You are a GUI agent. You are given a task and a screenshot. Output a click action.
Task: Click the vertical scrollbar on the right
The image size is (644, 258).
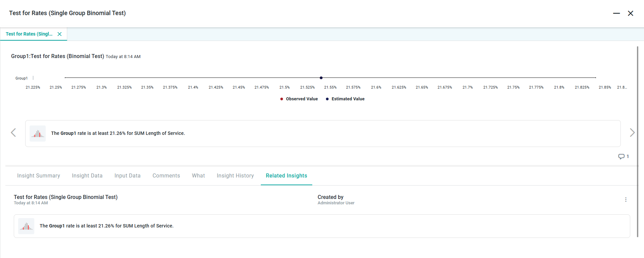coord(637,141)
